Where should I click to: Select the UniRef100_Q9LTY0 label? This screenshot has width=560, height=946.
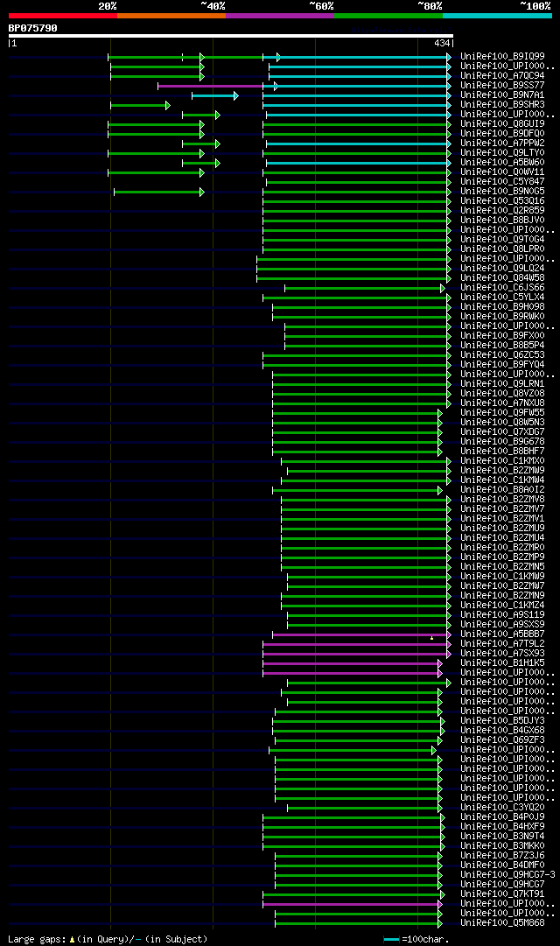[x=502, y=153]
